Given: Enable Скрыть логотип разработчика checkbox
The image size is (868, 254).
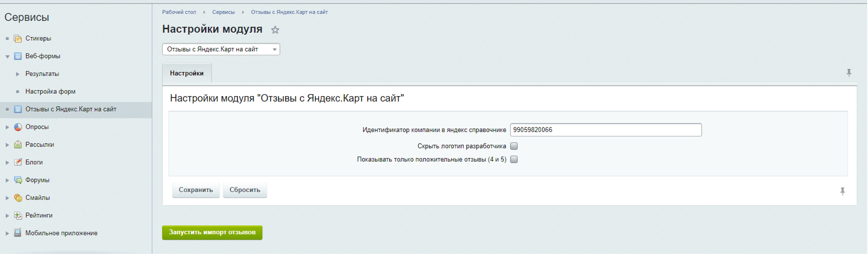Looking at the screenshot, I should click(514, 146).
